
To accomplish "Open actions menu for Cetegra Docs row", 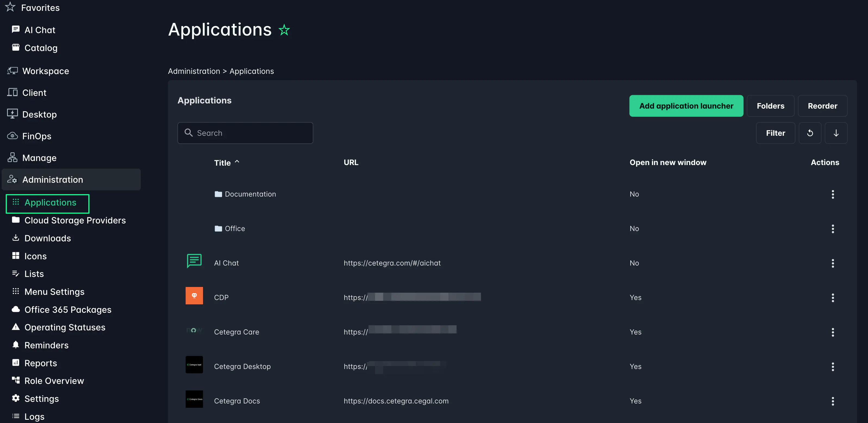I will coord(833,401).
